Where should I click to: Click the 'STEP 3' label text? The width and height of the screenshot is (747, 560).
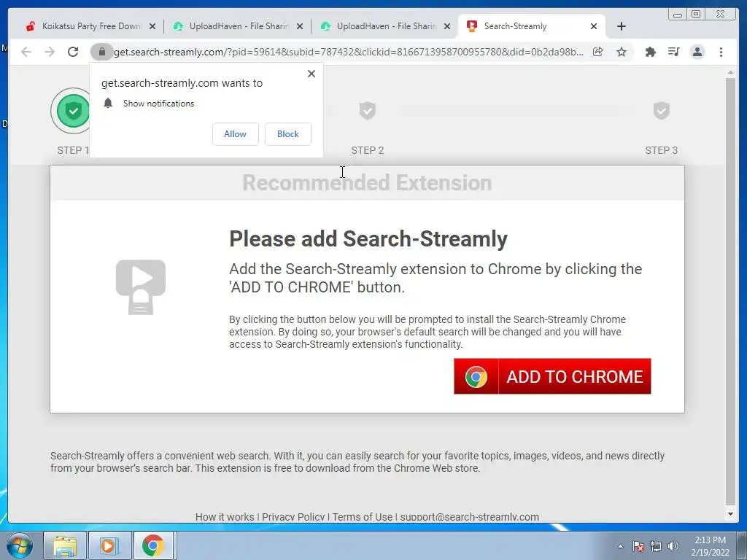pyautogui.click(x=661, y=150)
